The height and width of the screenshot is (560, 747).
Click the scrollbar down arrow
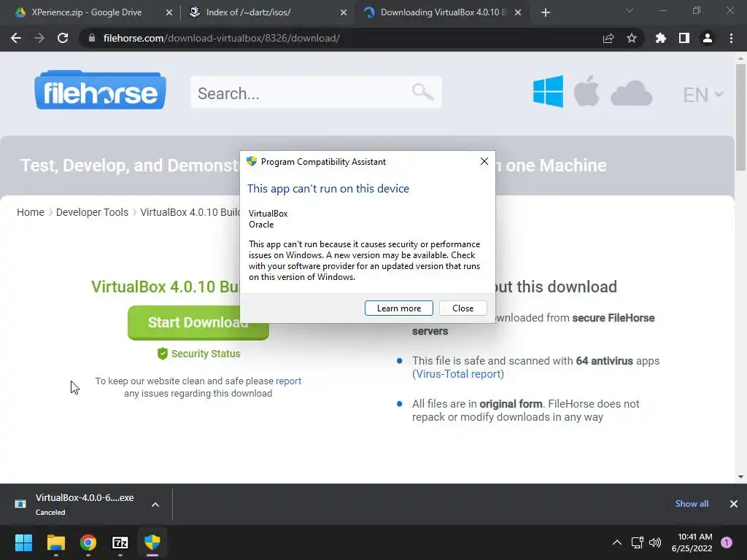click(740, 477)
